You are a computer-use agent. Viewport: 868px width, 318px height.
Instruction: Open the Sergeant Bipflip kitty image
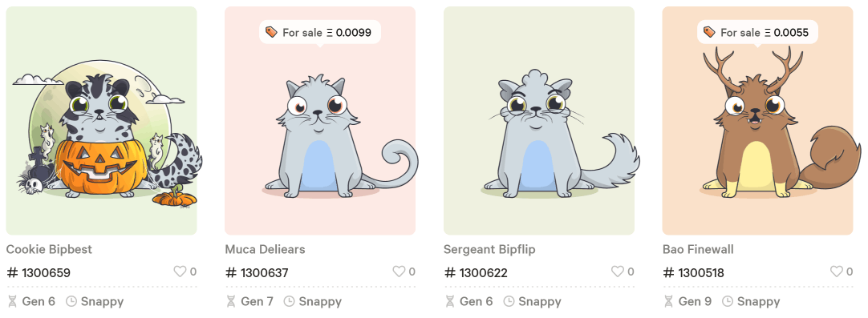(538, 121)
